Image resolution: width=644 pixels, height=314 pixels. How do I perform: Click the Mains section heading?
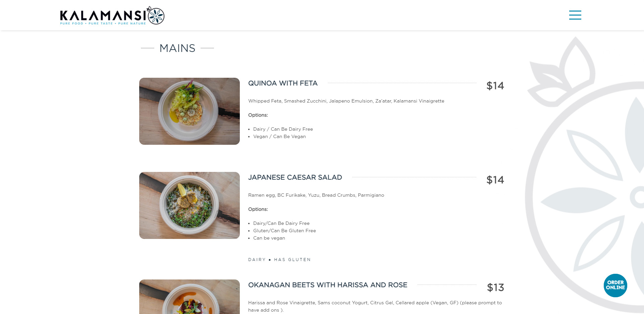(x=177, y=48)
